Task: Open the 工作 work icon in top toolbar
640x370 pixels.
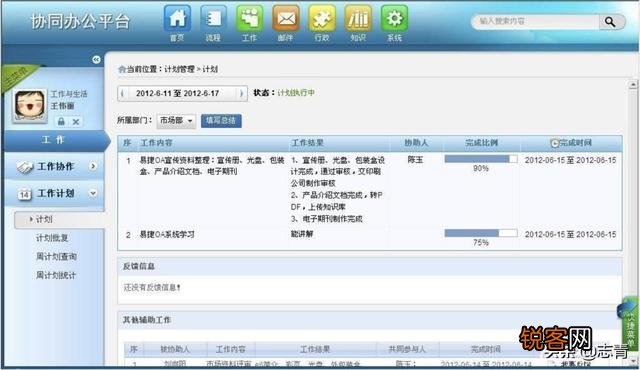Action: click(249, 19)
